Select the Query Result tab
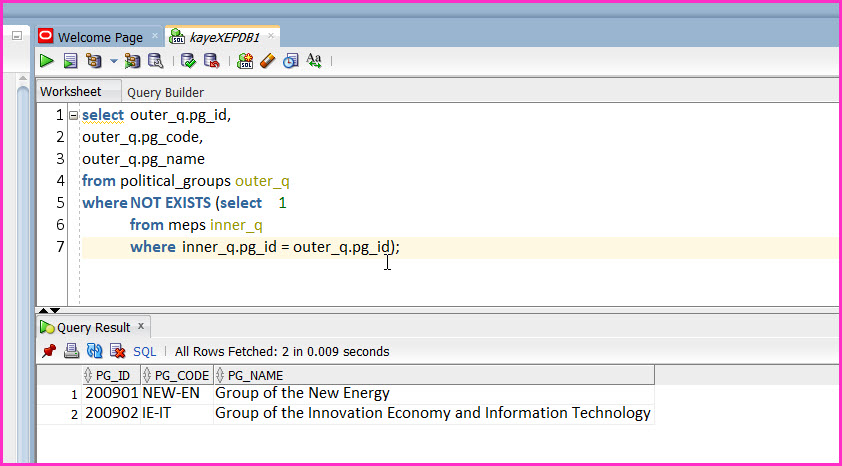This screenshot has height=466, width=842. pos(93,327)
